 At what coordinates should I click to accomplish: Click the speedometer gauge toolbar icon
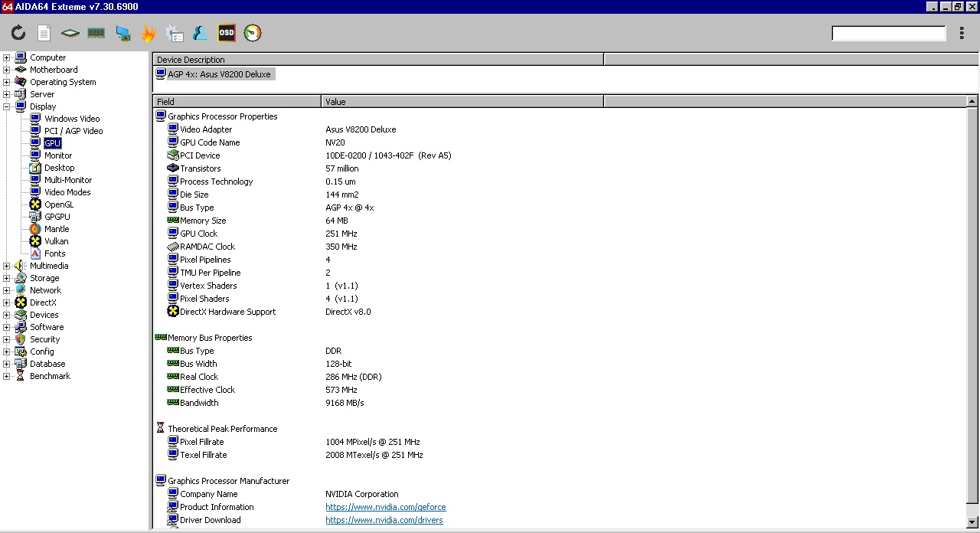coord(253,33)
